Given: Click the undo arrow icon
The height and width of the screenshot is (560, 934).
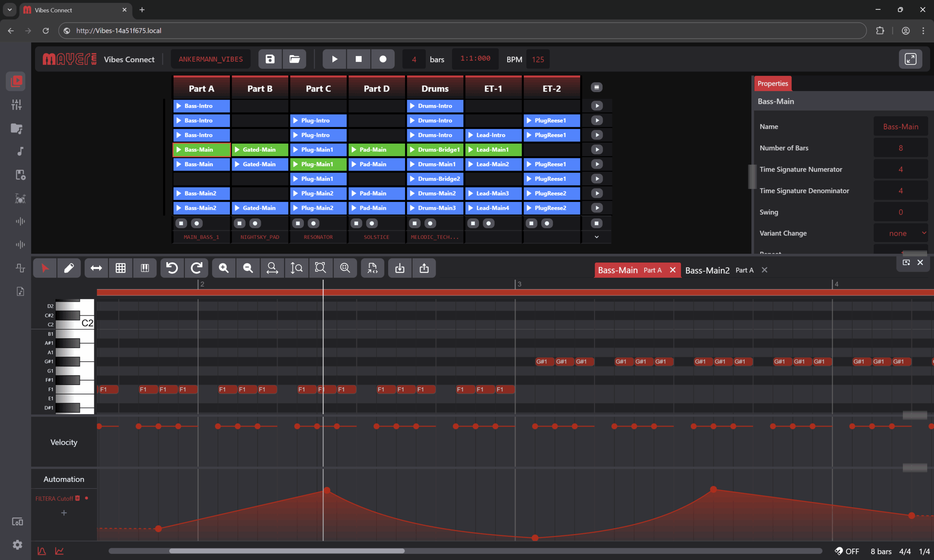Looking at the screenshot, I should pyautogui.click(x=172, y=268).
